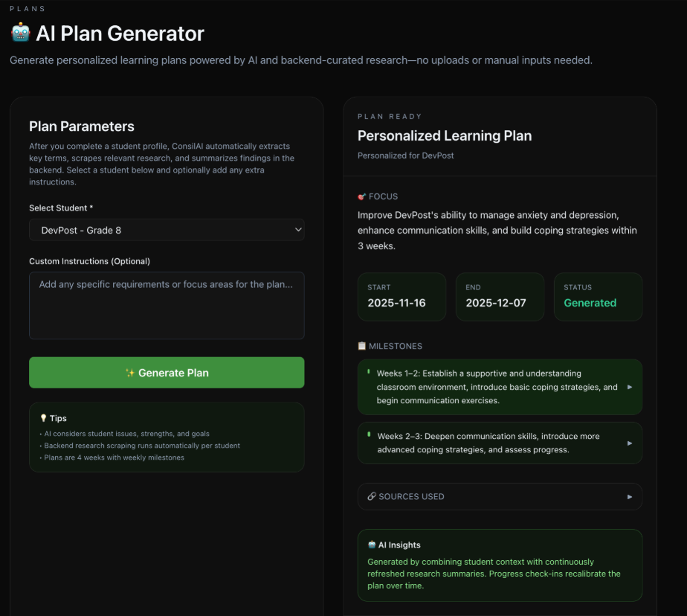Click the robot icon beside AI Insights
This screenshot has width=687, height=616.
tap(372, 545)
